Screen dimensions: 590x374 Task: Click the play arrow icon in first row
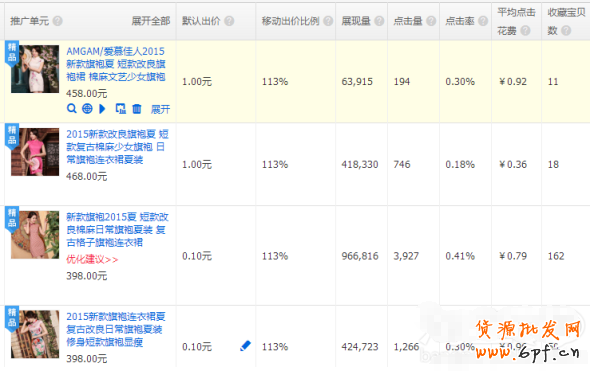click(102, 109)
